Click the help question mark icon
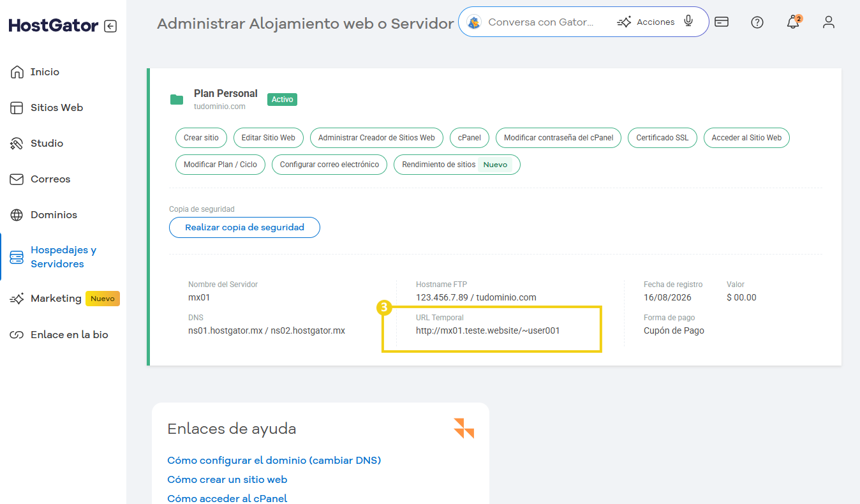The height and width of the screenshot is (504, 860). [757, 22]
